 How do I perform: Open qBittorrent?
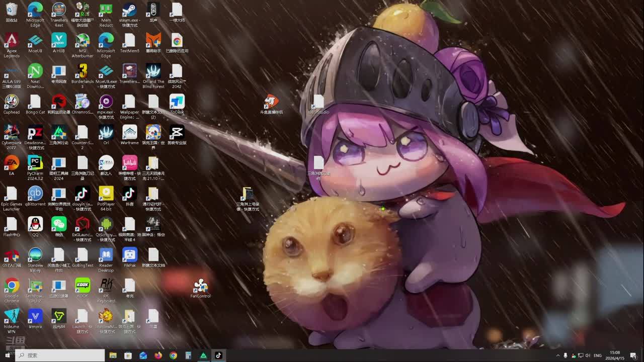pos(35,194)
